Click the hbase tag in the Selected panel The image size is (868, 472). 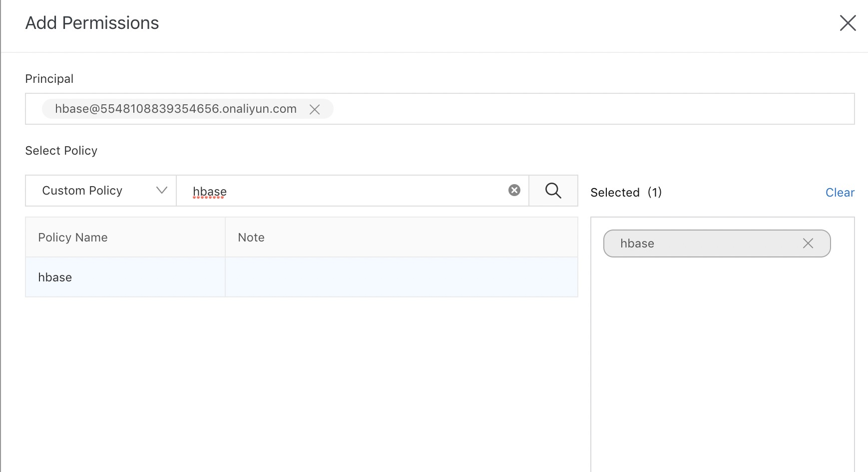pos(637,243)
